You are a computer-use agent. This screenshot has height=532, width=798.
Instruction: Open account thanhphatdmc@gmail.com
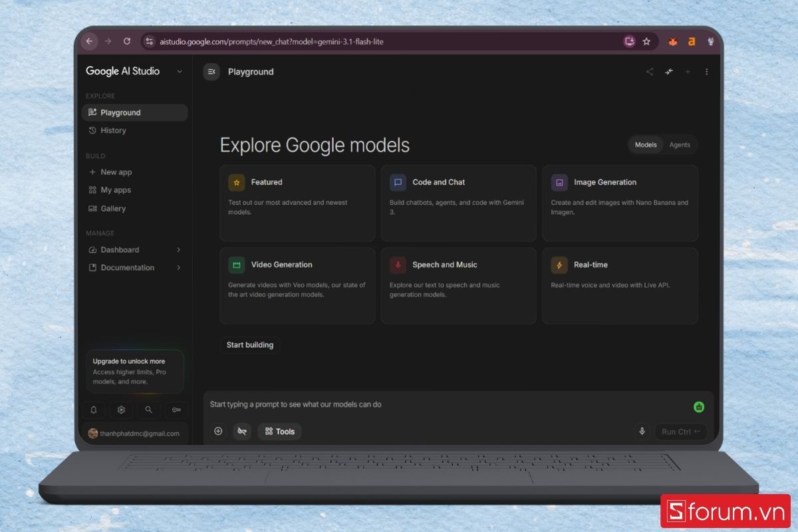point(135,434)
